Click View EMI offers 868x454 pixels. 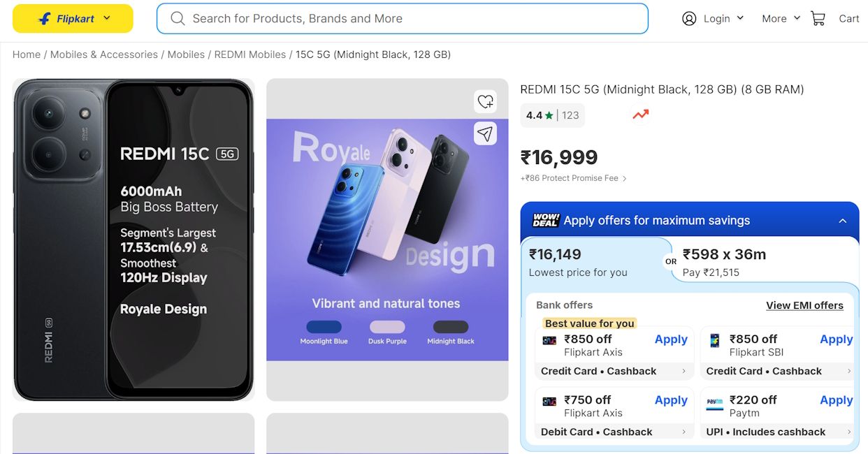coord(804,305)
